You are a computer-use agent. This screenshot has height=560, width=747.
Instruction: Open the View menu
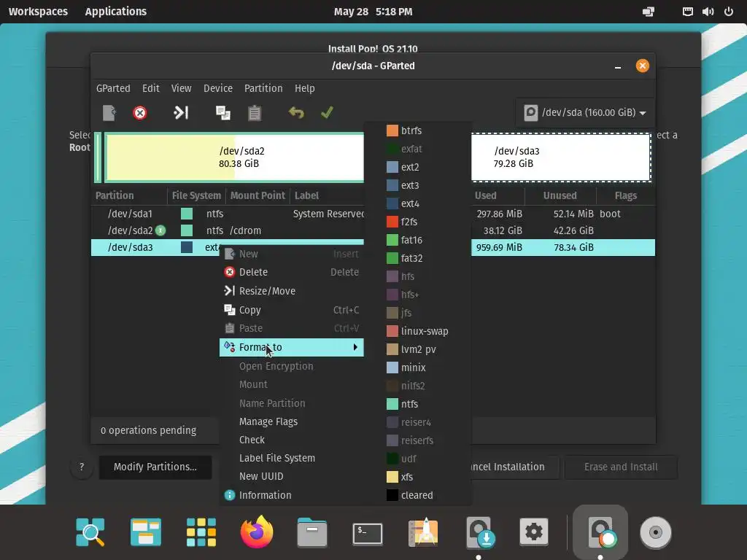pos(181,88)
